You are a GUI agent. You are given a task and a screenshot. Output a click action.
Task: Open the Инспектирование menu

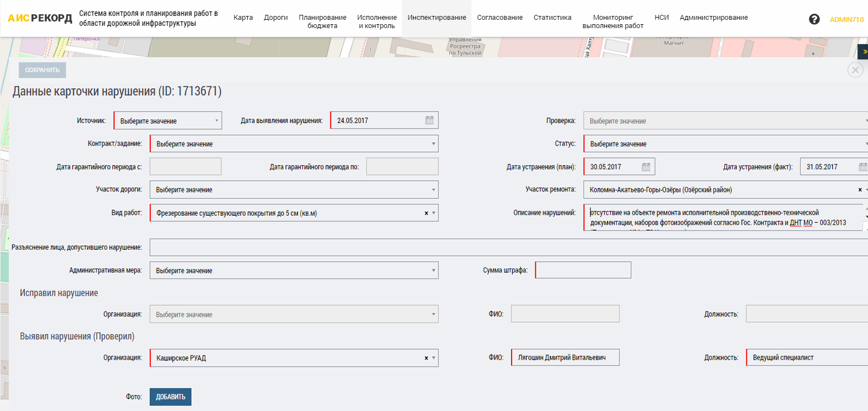pos(437,18)
